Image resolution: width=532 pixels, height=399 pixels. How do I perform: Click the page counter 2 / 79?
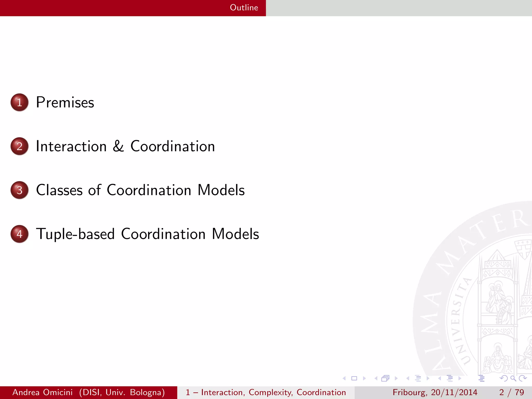pos(511,392)
